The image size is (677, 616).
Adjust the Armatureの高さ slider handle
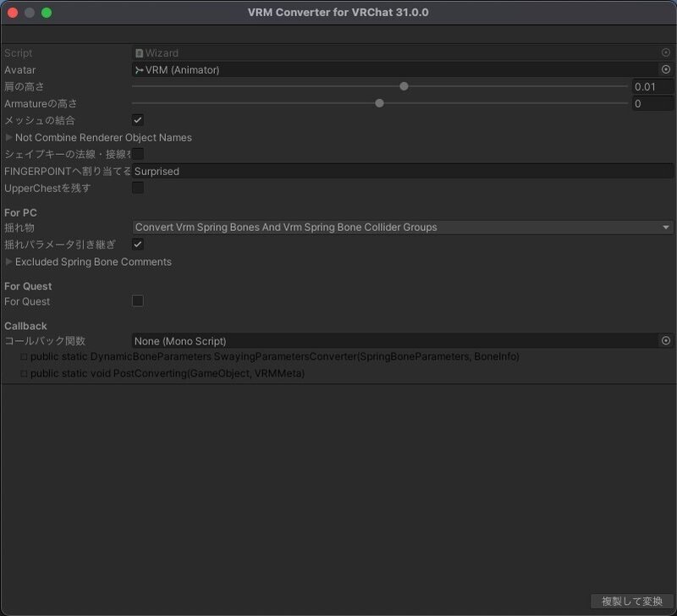[379, 103]
